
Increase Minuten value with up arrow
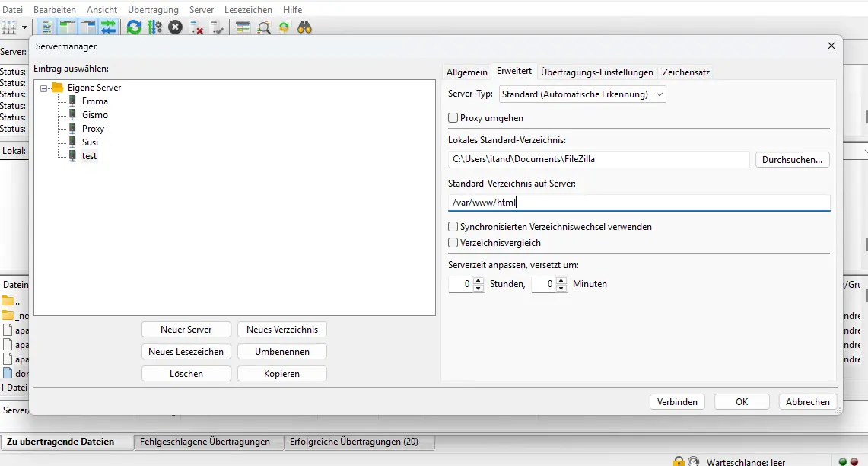point(562,280)
